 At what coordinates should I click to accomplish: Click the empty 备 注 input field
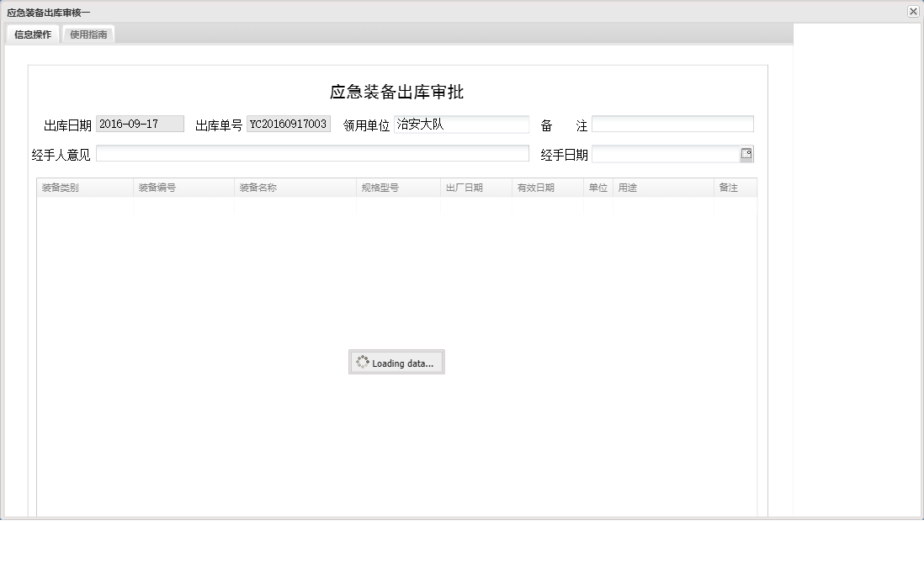671,124
